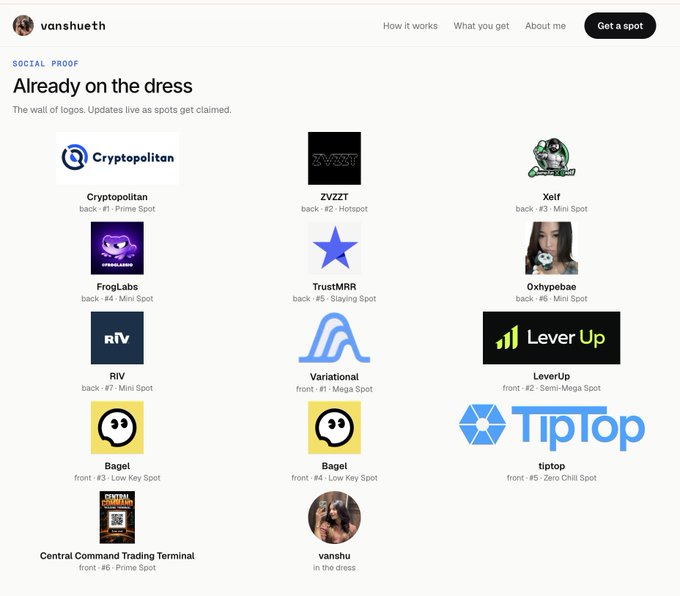
Task: Click 'back · #1 · Prime Spot' text
Action: [117, 209]
